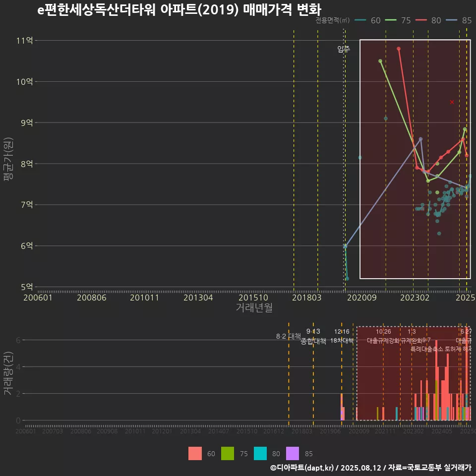Click the 6억 y-axis label
The height and width of the screenshot is (476, 476).
[27, 245]
